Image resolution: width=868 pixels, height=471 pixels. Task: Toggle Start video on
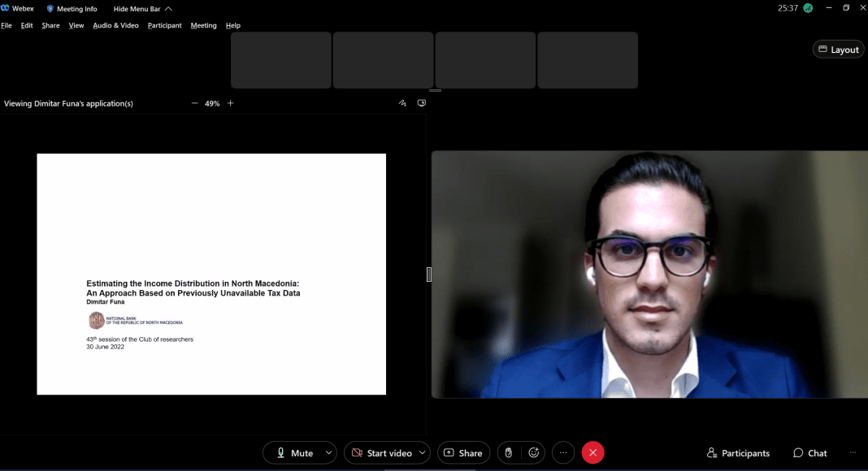381,453
